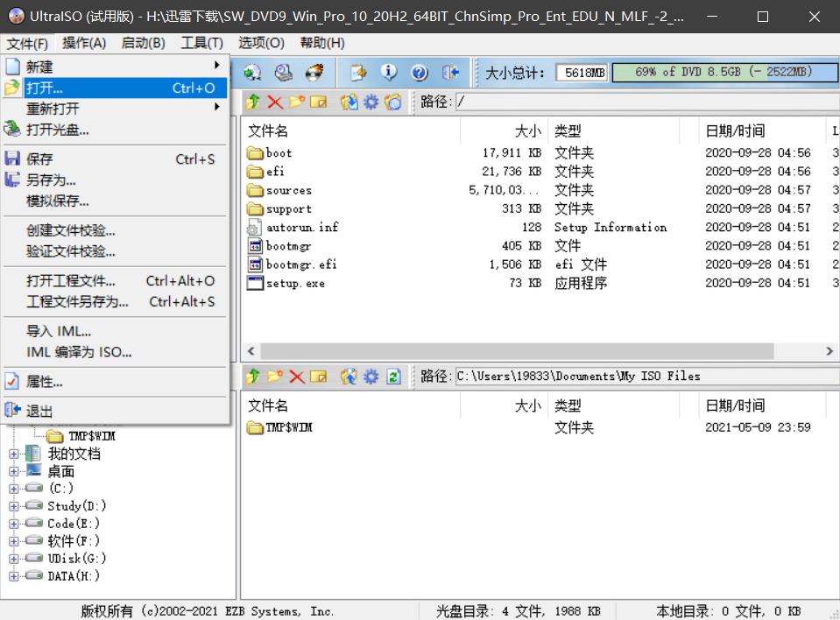Open the 操作(A) menu

(x=84, y=43)
